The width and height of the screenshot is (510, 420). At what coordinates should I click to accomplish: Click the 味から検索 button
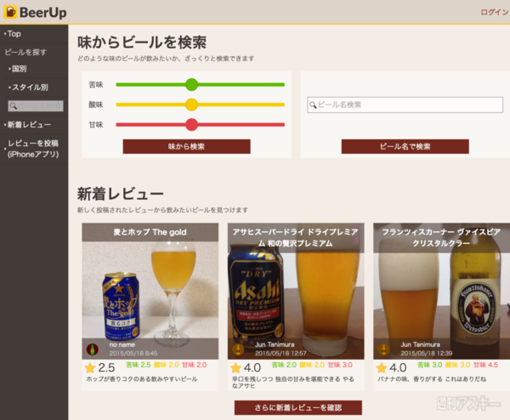187,146
